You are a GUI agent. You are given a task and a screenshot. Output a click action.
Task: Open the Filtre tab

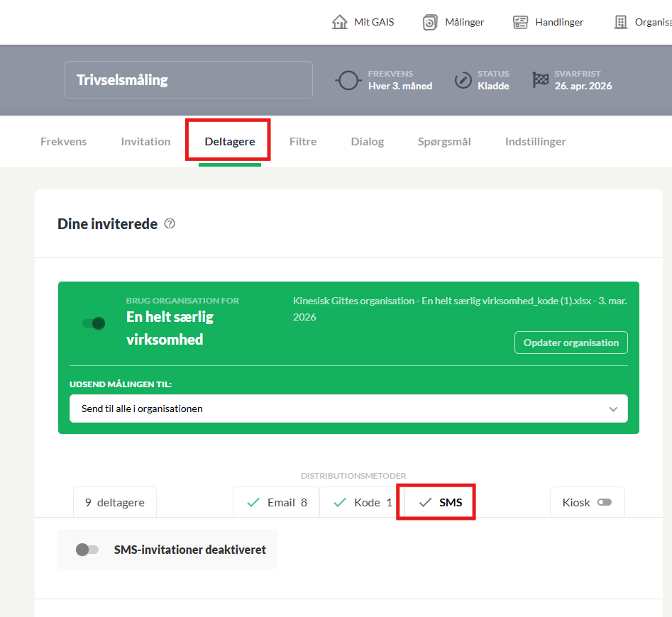303,142
